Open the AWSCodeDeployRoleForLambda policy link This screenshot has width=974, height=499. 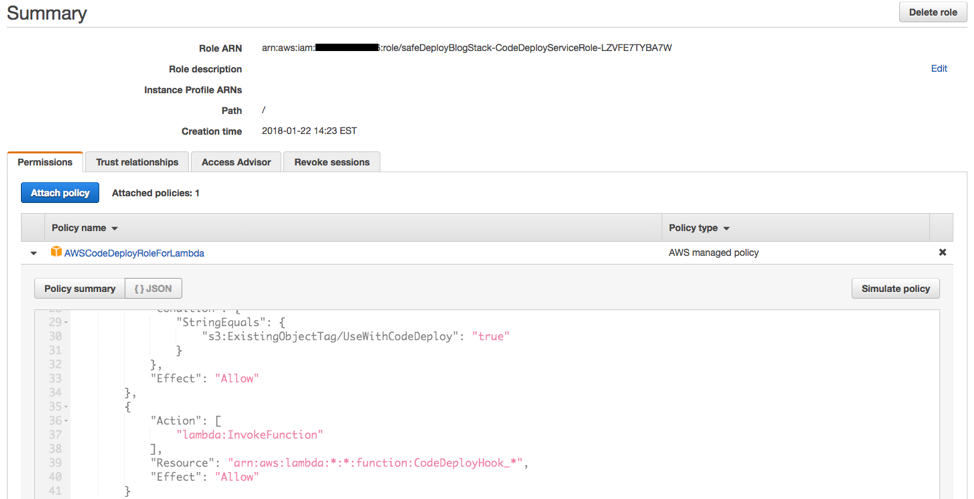click(x=134, y=253)
